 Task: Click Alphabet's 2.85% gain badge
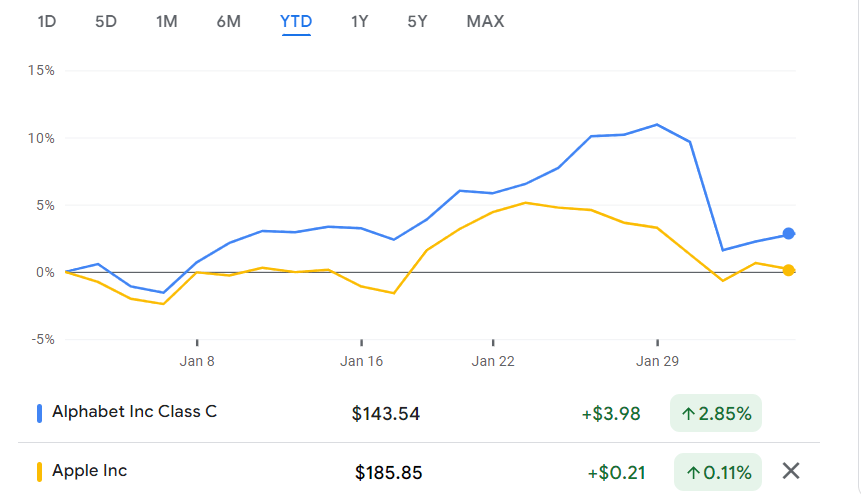coord(715,413)
